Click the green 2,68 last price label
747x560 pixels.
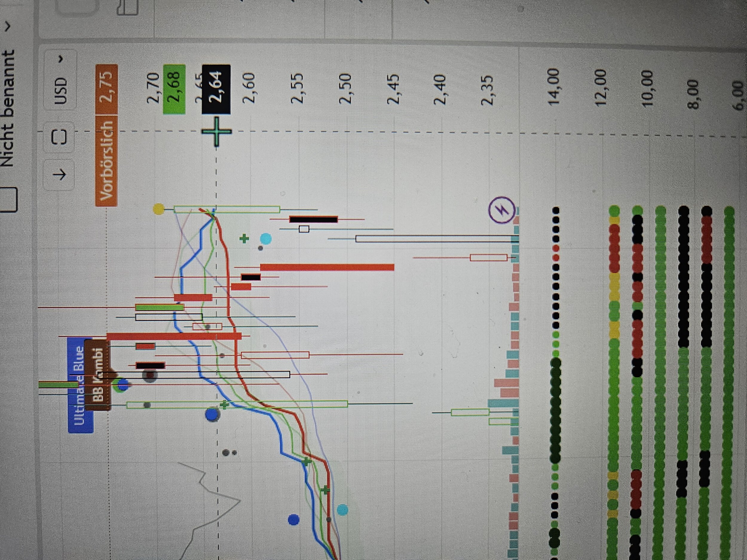pos(174,89)
